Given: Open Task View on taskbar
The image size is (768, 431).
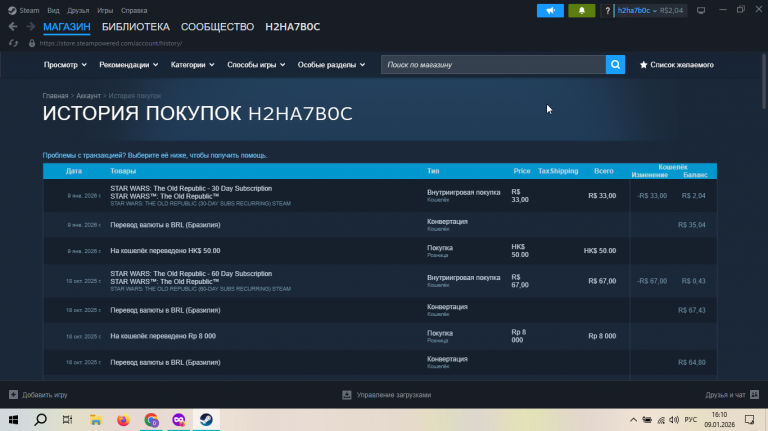Looking at the screenshot, I should click(x=68, y=420).
